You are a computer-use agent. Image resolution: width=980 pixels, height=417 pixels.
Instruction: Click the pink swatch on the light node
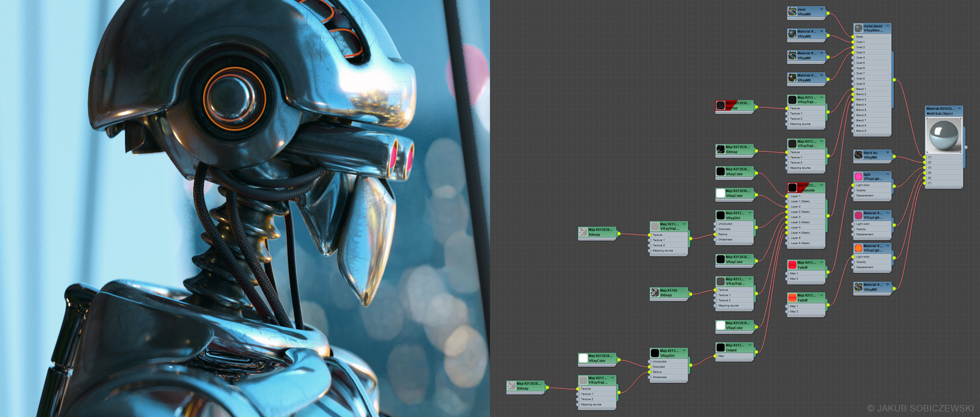[x=858, y=177]
